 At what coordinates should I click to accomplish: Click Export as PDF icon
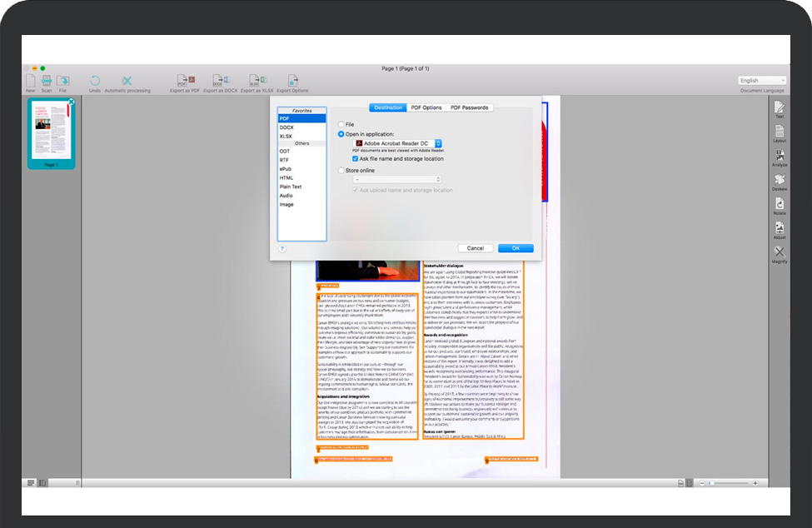pos(185,81)
